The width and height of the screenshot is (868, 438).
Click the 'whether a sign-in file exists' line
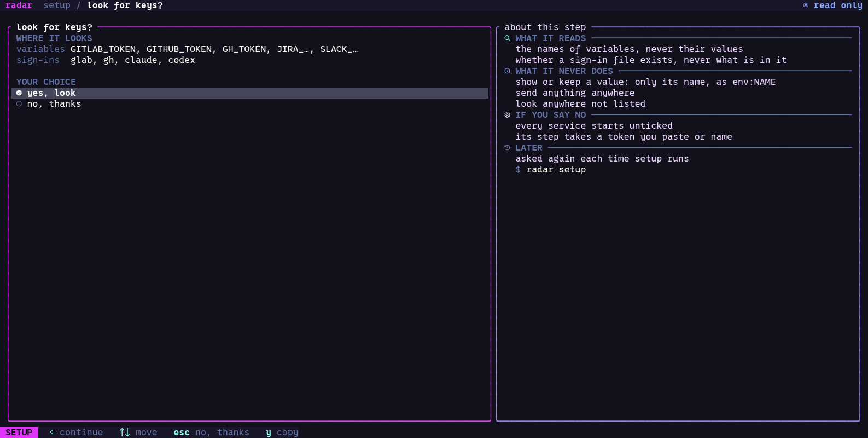pos(651,60)
